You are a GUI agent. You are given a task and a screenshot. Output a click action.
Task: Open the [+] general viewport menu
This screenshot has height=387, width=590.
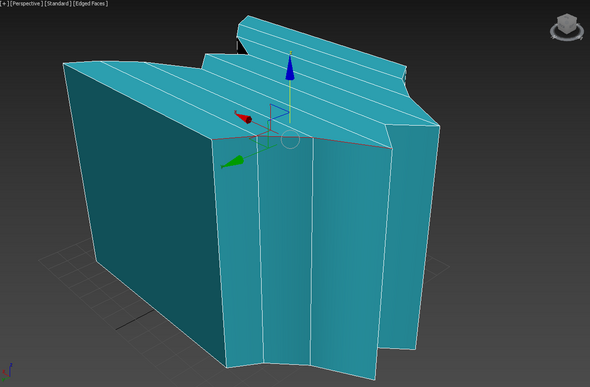4,3
